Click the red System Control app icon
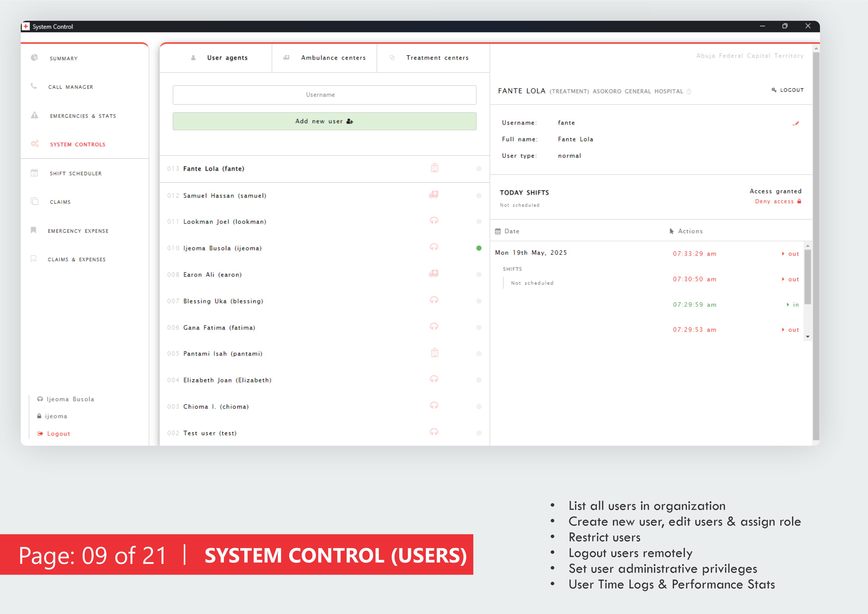Screen dimensions: 868x614 click(x=26, y=26)
